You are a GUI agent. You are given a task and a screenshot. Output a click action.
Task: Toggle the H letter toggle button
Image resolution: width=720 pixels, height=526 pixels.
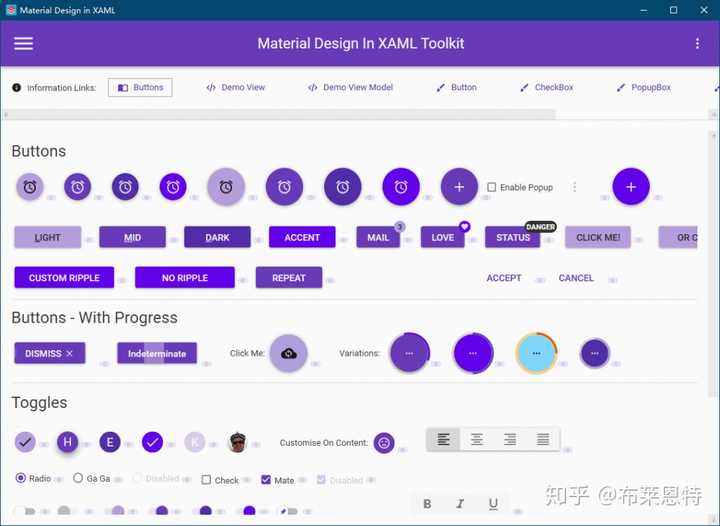(68, 442)
